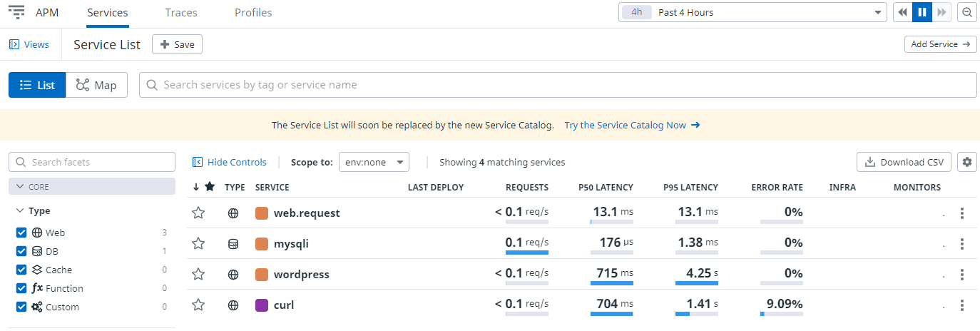
Task: Star the web.request service
Action: 198,213
